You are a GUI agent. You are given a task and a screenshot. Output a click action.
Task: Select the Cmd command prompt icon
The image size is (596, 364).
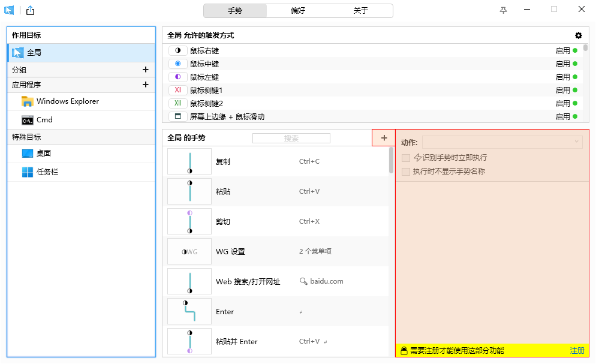pos(28,119)
